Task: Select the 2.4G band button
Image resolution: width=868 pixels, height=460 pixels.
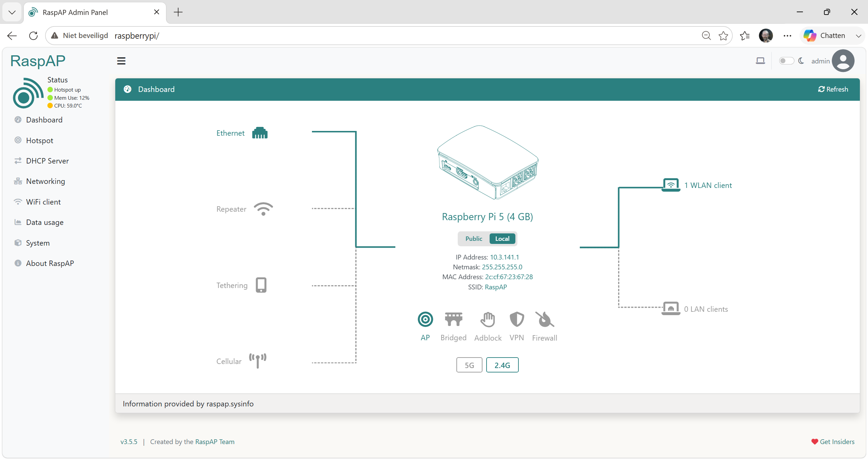Action: [502, 365]
